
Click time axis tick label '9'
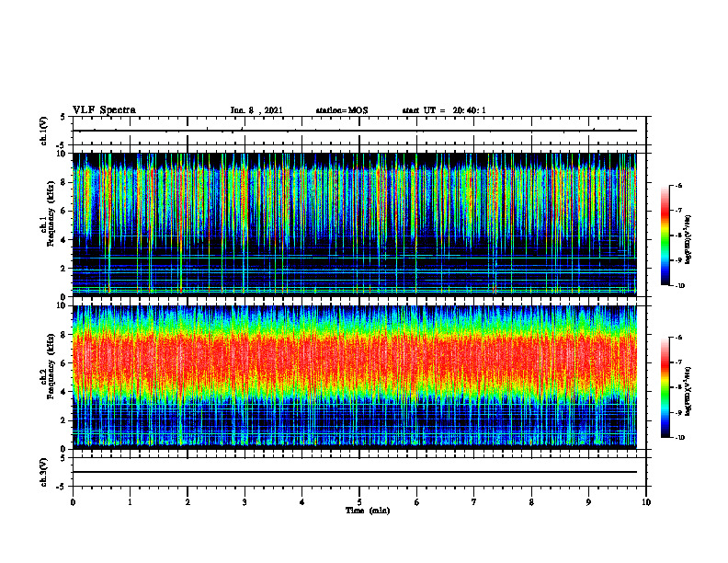pyautogui.click(x=588, y=502)
